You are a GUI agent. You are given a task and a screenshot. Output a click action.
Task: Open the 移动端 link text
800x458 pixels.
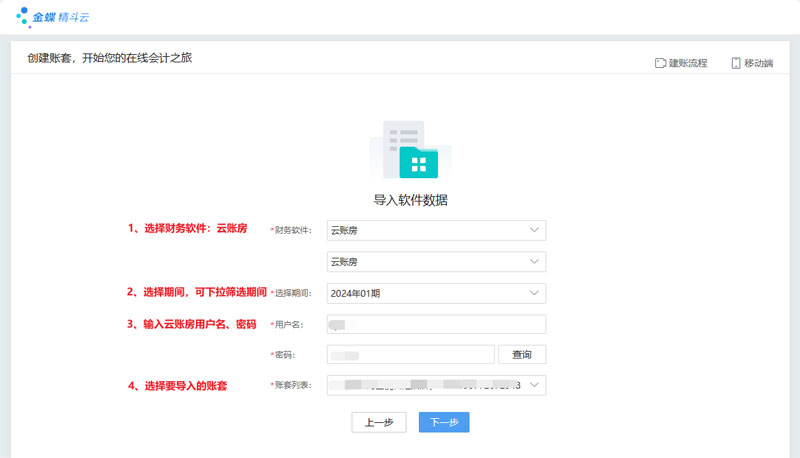coord(758,63)
